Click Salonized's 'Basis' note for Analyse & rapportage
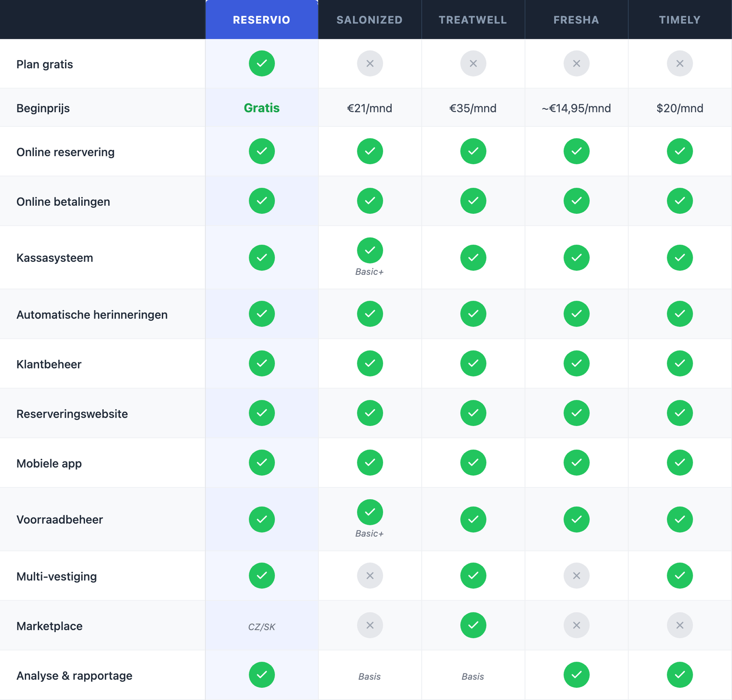Viewport: 732px width, 700px height. (x=369, y=676)
